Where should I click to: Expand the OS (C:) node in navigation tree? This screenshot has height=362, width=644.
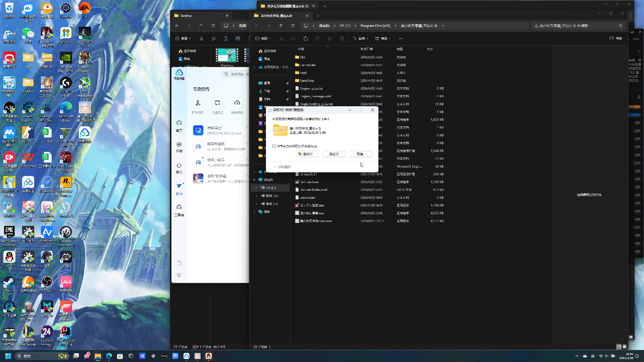click(x=256, y=188)
